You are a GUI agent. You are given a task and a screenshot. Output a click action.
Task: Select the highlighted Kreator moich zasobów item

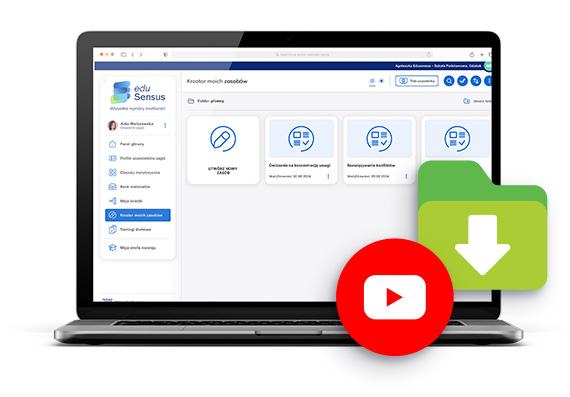point(138,215)
